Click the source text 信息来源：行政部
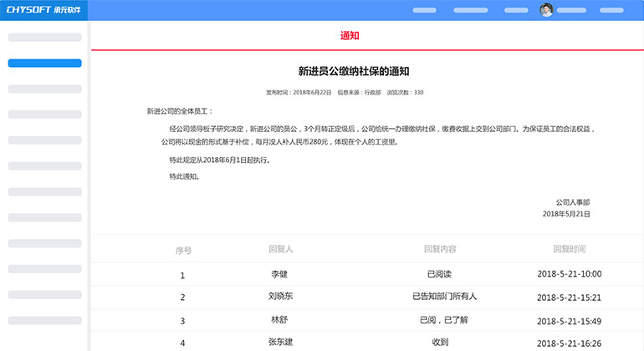 point(360,93)
